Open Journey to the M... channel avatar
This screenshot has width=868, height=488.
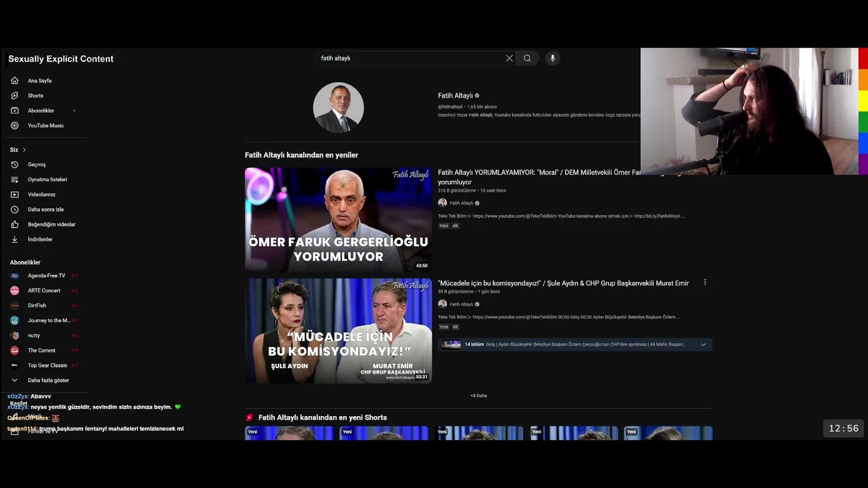point(14,321)
